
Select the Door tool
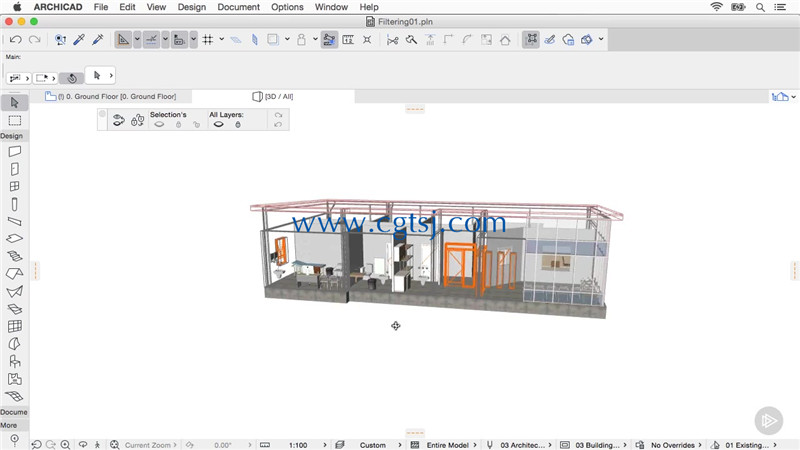click(x=14, y=169)
